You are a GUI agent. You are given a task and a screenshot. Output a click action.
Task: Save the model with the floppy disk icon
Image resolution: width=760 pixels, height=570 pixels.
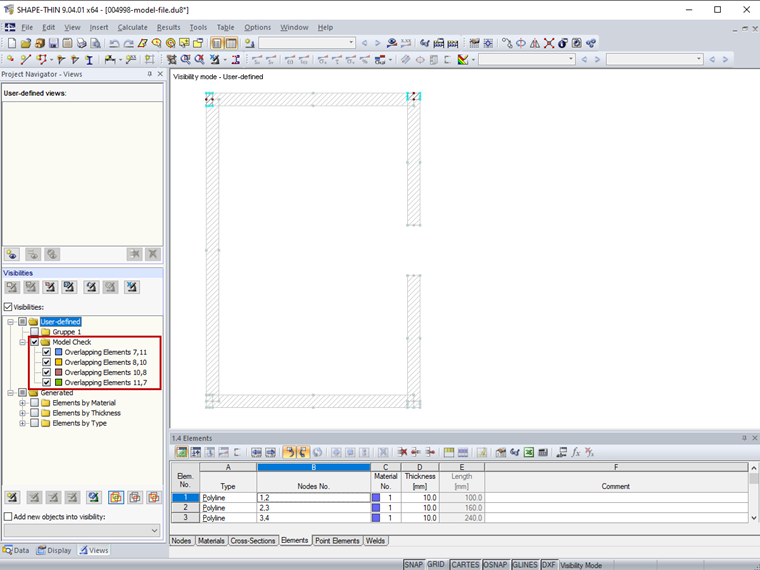(53, 43)
